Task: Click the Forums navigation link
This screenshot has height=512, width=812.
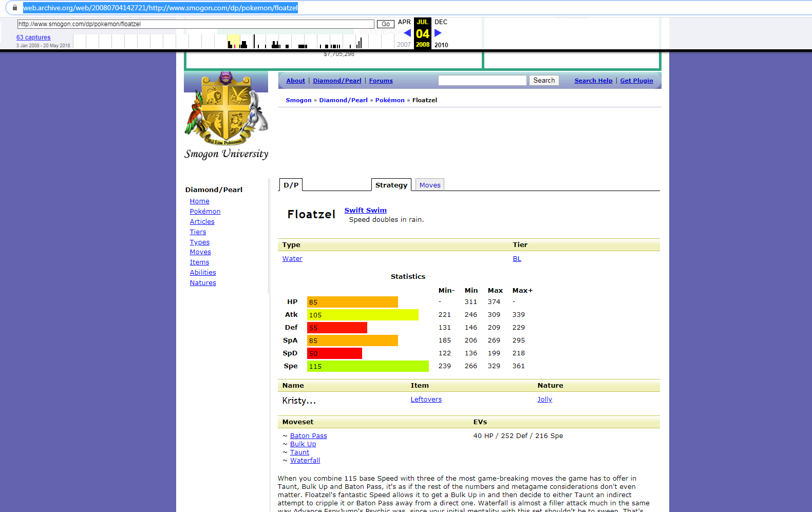Action: click(381, 81)
